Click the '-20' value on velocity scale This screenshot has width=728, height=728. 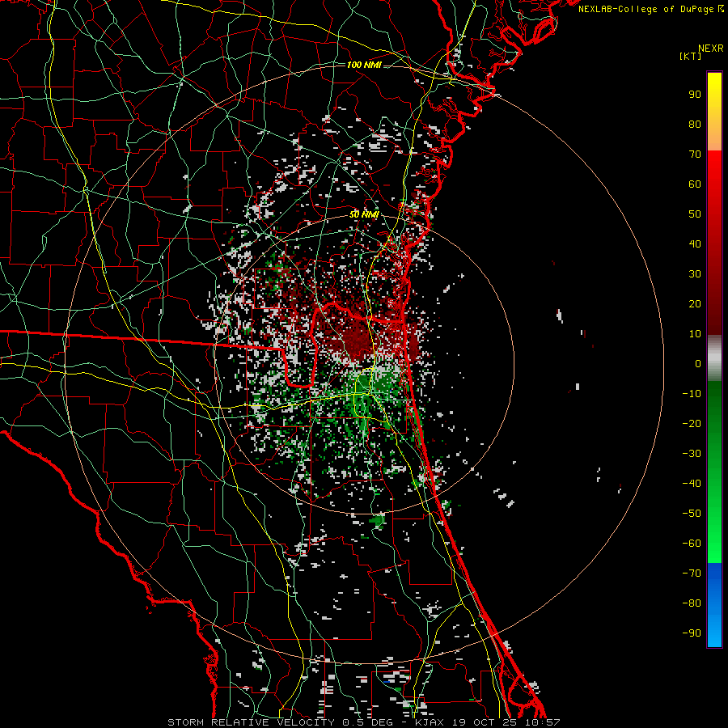coord(692,423)
